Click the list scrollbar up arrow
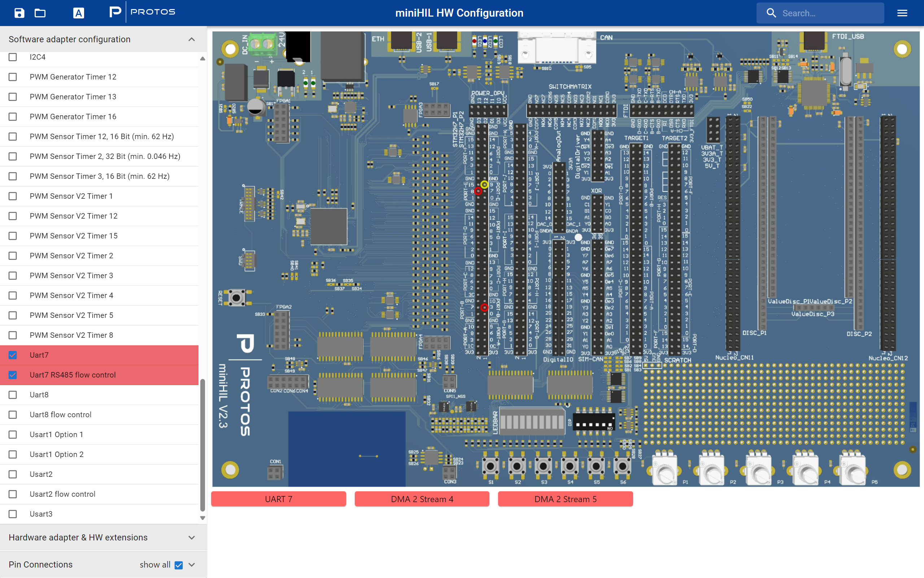The image size is (924, 578). point(203,59)
